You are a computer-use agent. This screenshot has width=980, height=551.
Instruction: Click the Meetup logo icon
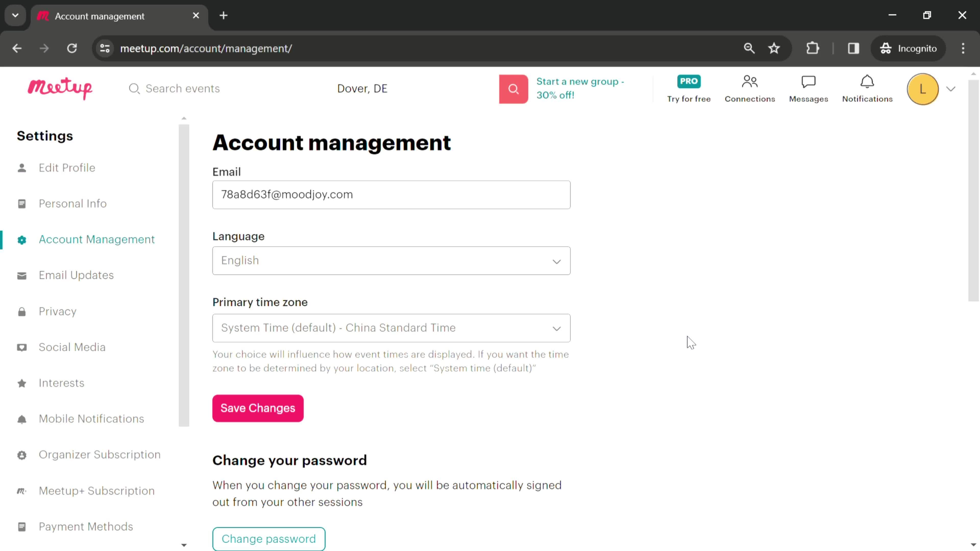[x=60, y=88]
